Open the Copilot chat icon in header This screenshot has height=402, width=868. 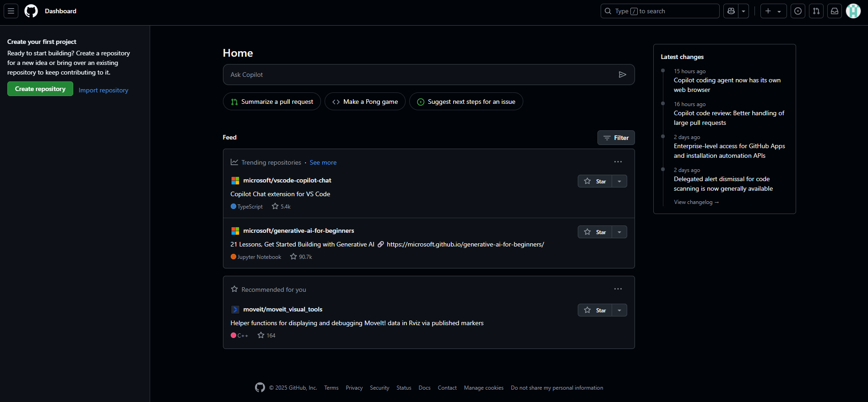pyautogui.click(x=731, y=11)
